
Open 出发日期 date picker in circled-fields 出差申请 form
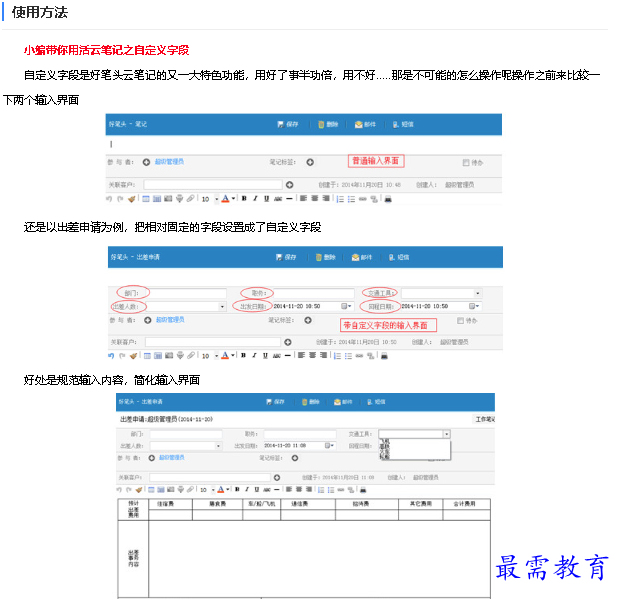(x=346, y=306)
